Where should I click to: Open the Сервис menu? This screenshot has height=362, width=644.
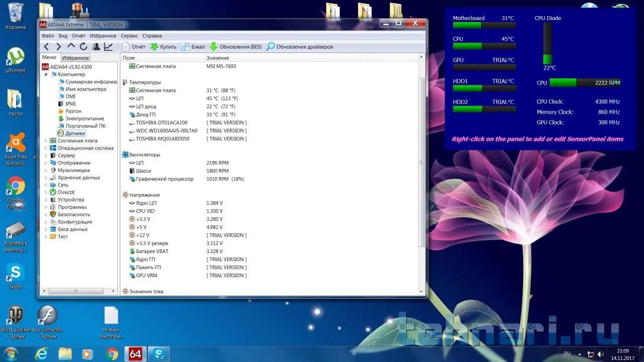(129, 36)
